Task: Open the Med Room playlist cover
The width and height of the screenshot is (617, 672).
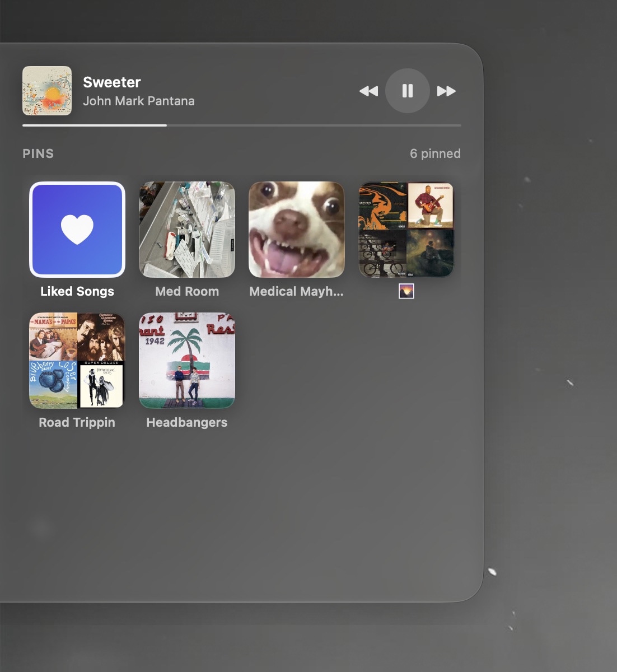Action: pos(187,230)
